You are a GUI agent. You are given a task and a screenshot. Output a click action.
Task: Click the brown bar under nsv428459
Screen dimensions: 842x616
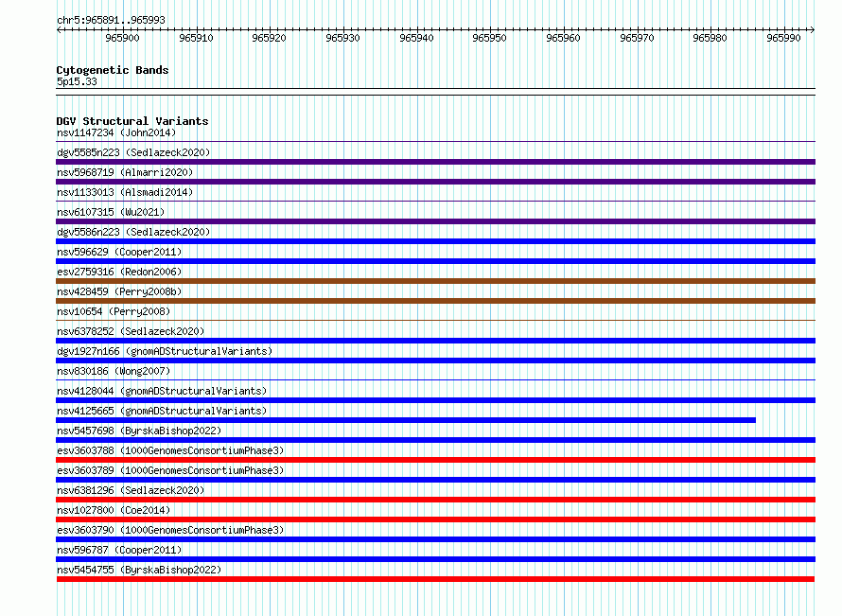[435, 301]
